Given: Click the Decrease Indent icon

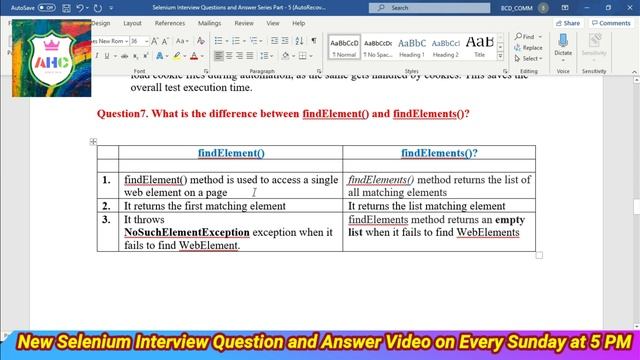Looking at the screenshot, I should pyautogui.click(x=274, y=41).
